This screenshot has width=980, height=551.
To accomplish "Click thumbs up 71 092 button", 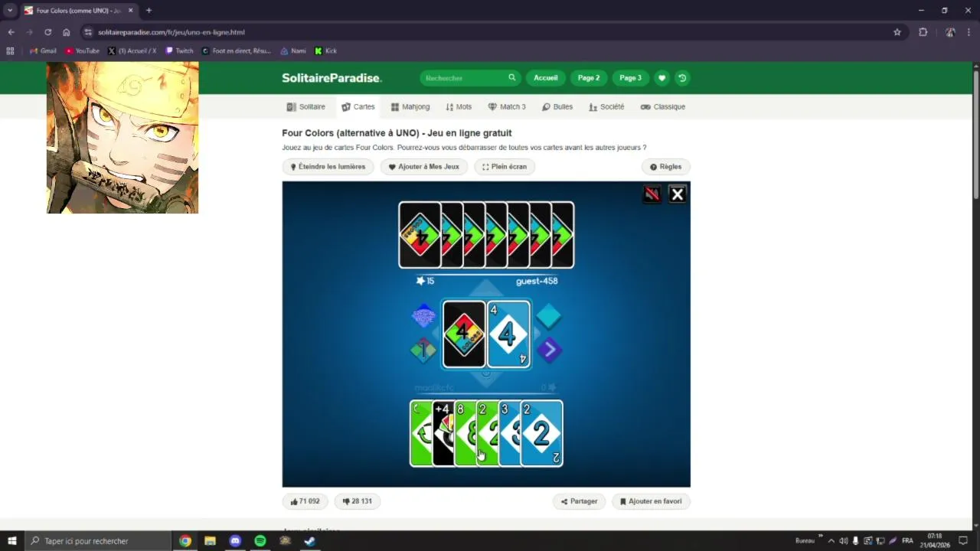I will (305, 501).
